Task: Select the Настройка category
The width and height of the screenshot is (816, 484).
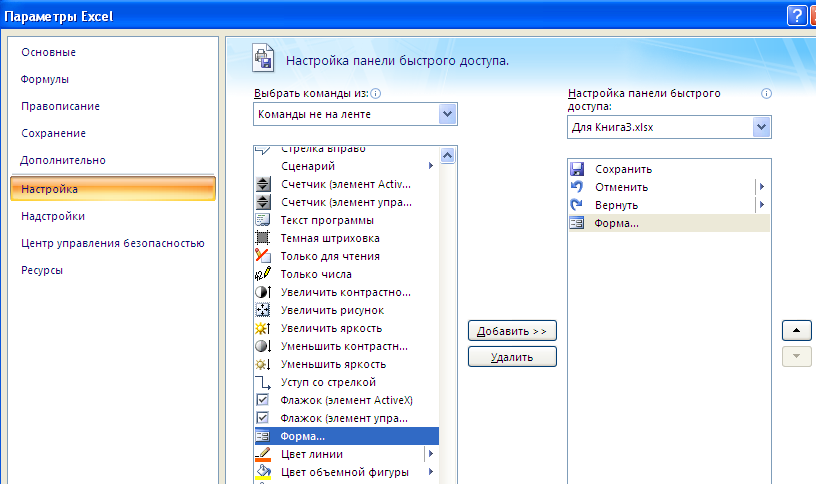Action: 113,189
